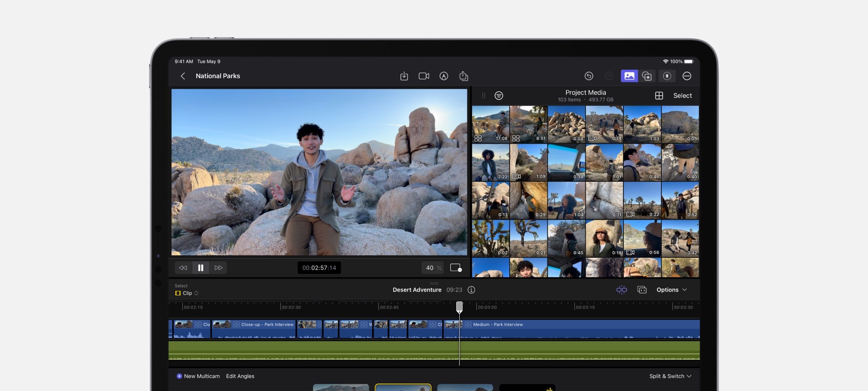Screen dimensions: 868x391
Task: Select the 0:13 climbing clip thumbnail
Action: click(x=490, y=200)
